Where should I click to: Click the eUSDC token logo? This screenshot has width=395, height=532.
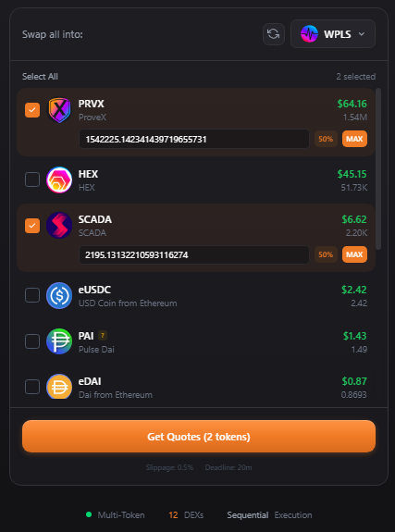59,295
